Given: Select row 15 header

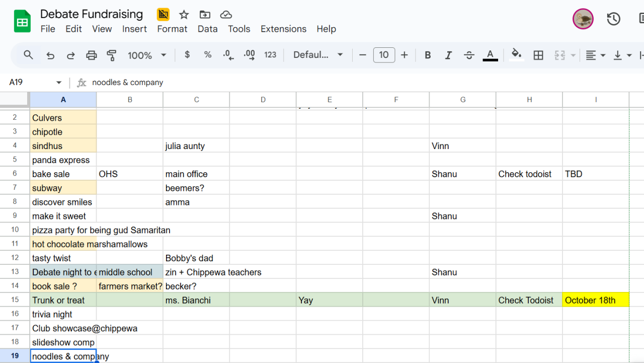Looking at the screenshot, I should tap(15, 300).
